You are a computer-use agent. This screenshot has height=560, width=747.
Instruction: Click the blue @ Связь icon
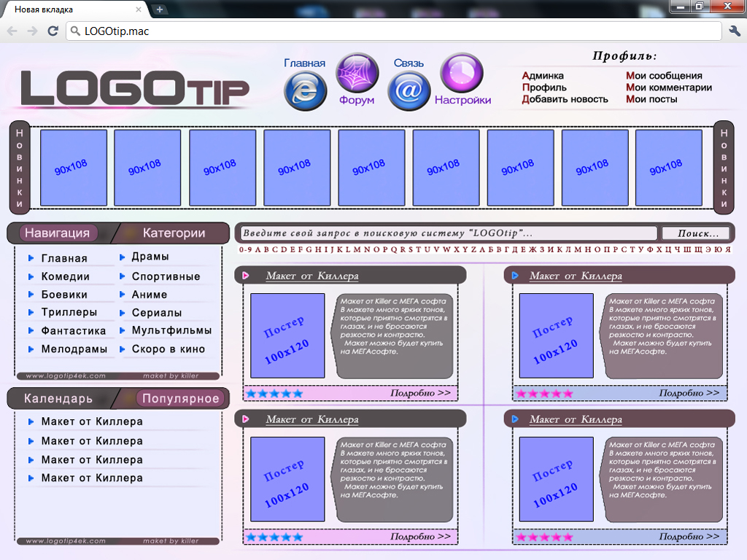[409, 90]
